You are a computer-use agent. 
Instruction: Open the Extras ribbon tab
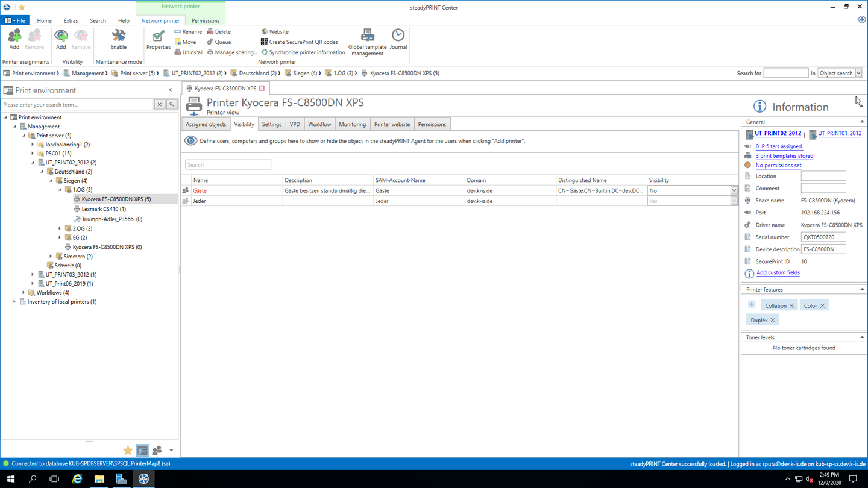(x=71, y=20)
